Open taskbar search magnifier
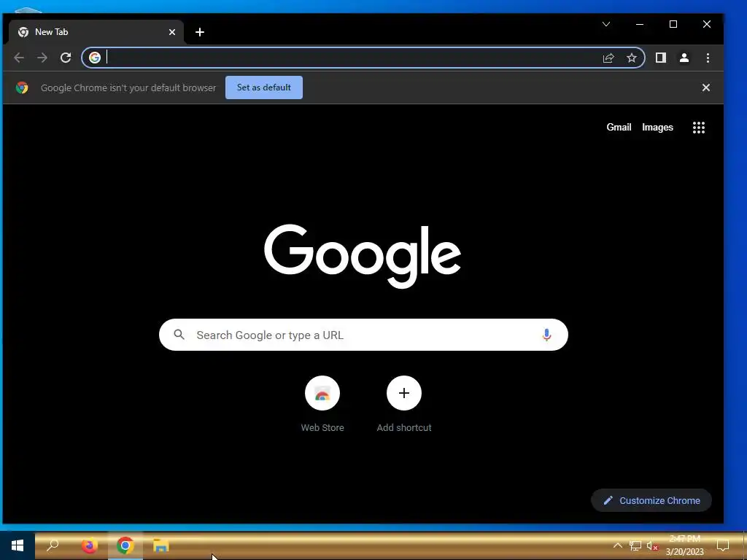 coord(53,545)
